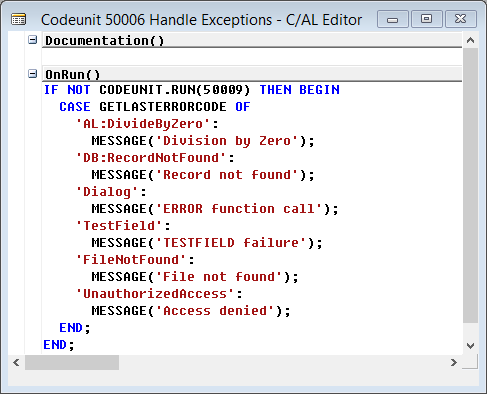Collapse the OnRun() trigger section

pyautogui.click(x=33, y=74)
